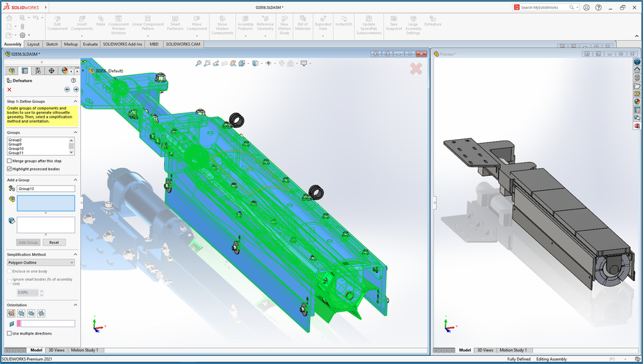Switch to the Layout ribbon tab
This screenshot has width=643, height=364.
[33, 44]
